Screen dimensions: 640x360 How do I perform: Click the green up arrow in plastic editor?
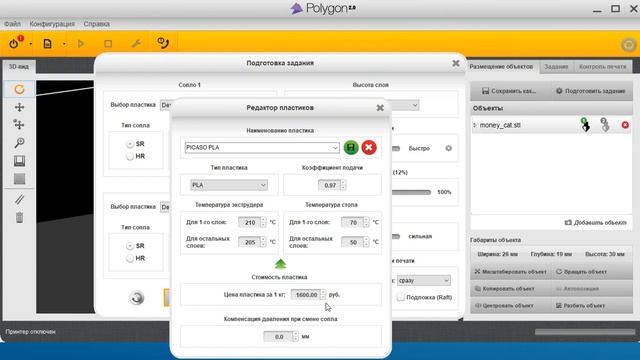(x=280, y=264)
